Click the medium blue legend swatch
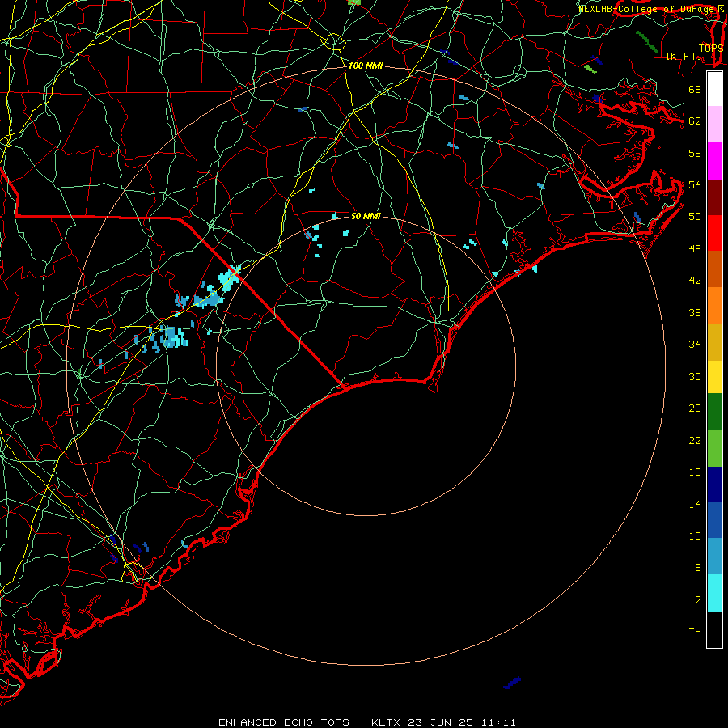 [x=714, y=520]
